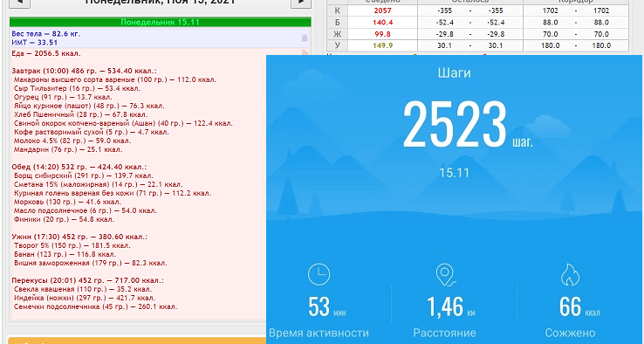Screen dimensions: 644x344
Task: Select the 'Морковь (130 гр.)' entry
Action: coord(67,203)
